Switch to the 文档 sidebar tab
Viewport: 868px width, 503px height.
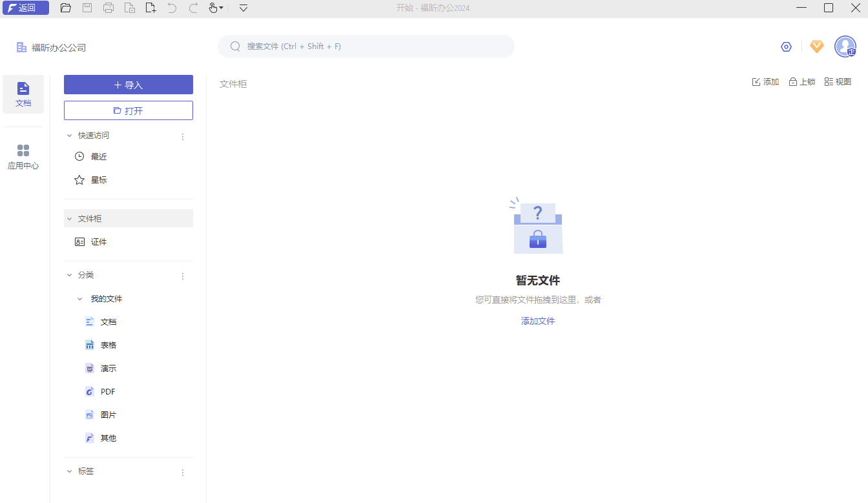pos(23,94)
